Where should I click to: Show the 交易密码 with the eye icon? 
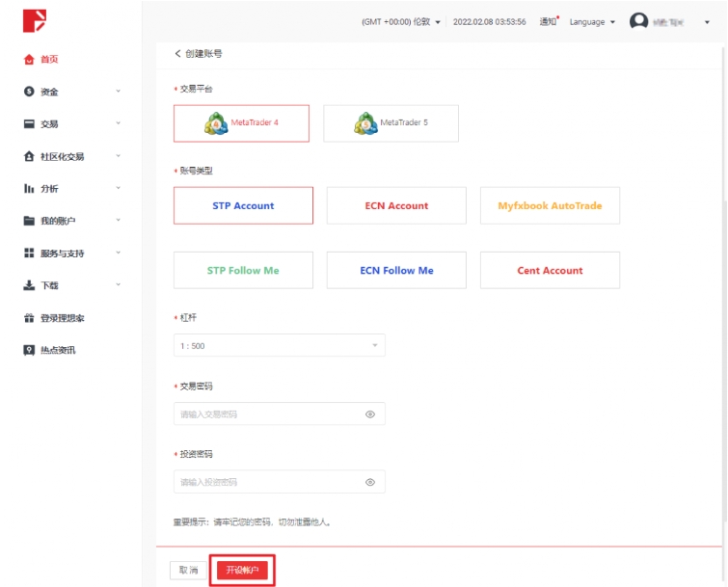(370, 414)
